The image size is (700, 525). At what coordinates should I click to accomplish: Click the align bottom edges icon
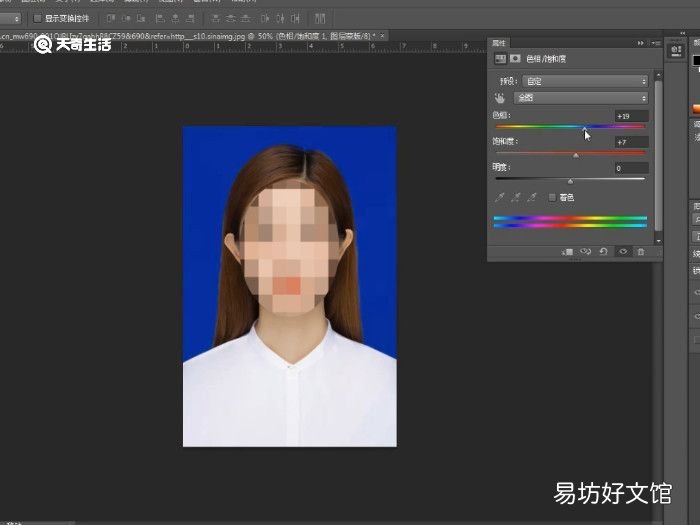[x=141, y=18]
